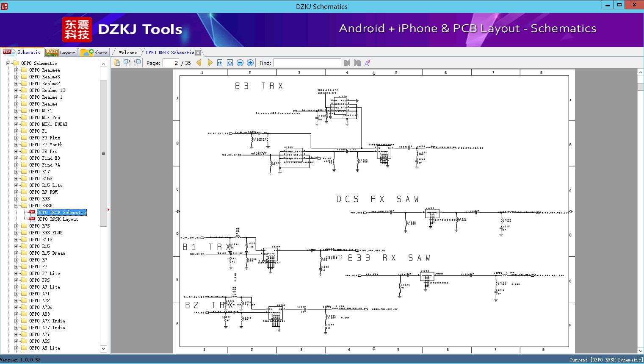Click the fit width icon
The image size is (644, 364).
[220, 63]
